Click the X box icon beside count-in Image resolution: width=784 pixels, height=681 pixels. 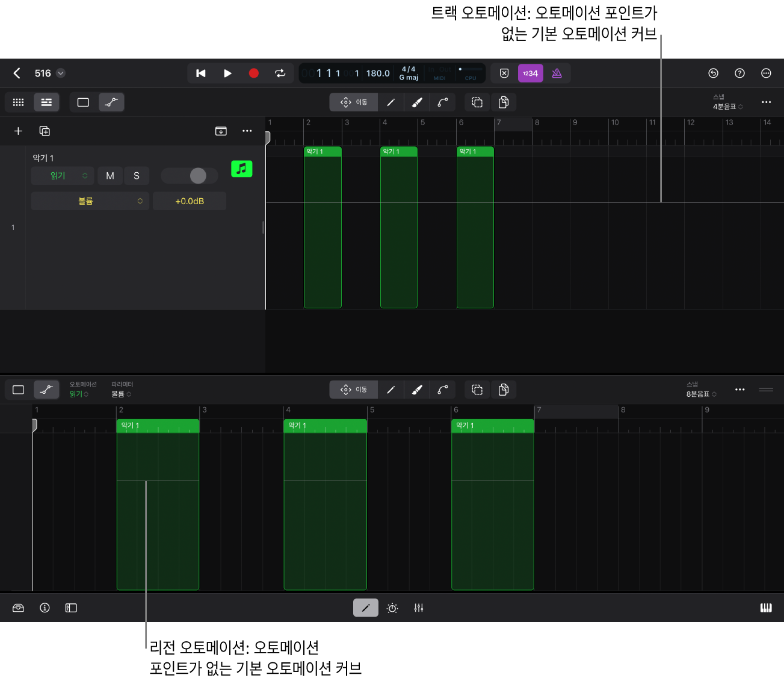(504, 73)
